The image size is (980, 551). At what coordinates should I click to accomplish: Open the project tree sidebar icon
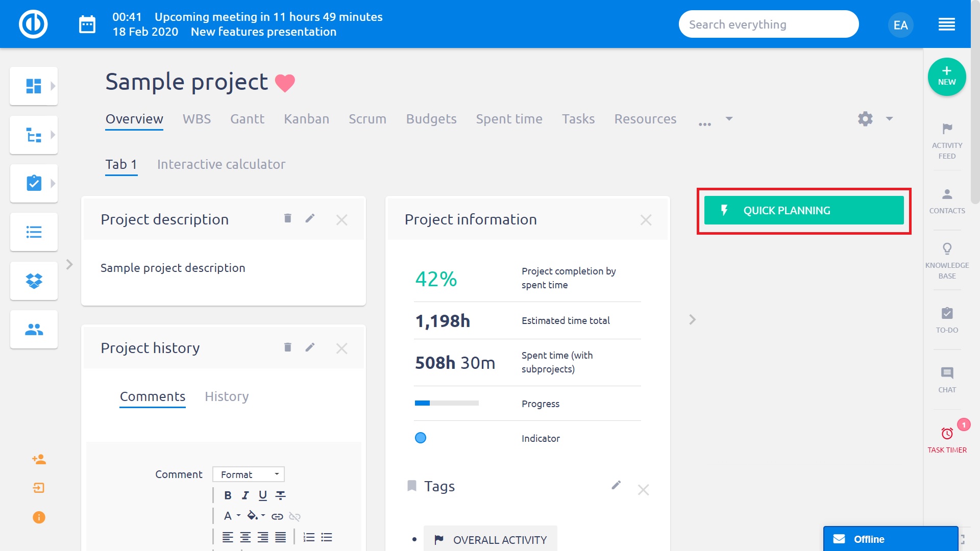click(x=34, y=135)
